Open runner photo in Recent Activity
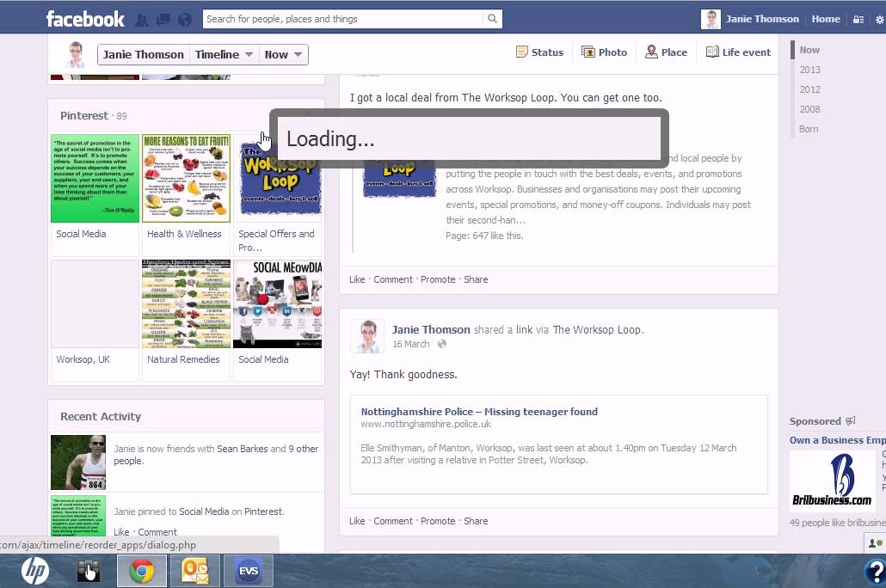 point(78,462)
